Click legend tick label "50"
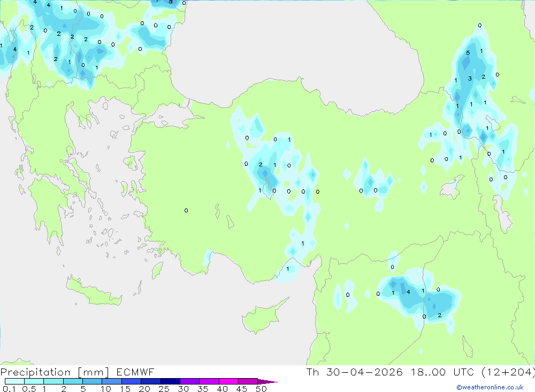Viewport: 535px width, 392px height. click(x=261, y=389)
